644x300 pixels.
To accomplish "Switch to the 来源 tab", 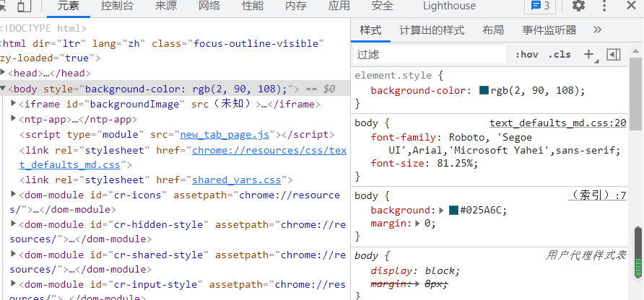I will [x=166, y=6].
